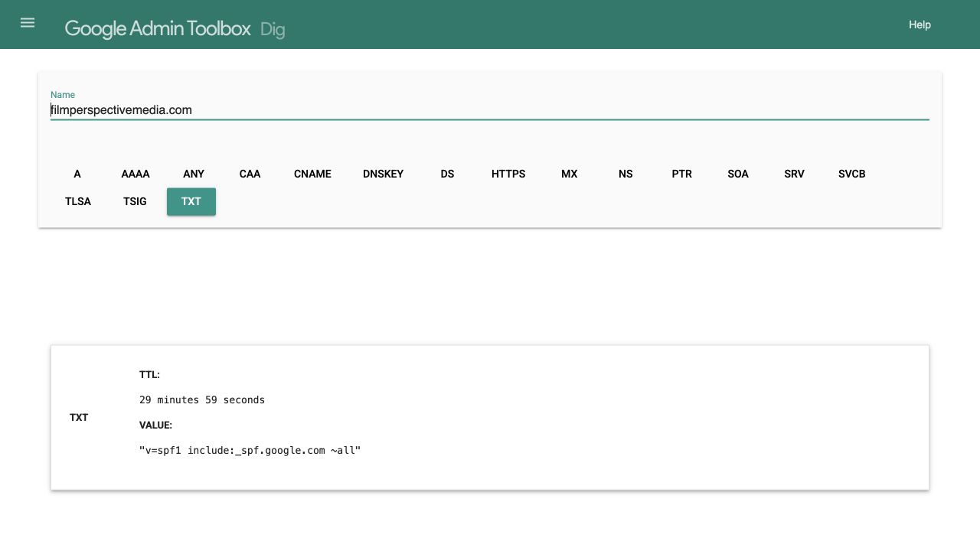Select the NS record type
980x551 pixels.
pyautogui.click(x=626, y=174)
